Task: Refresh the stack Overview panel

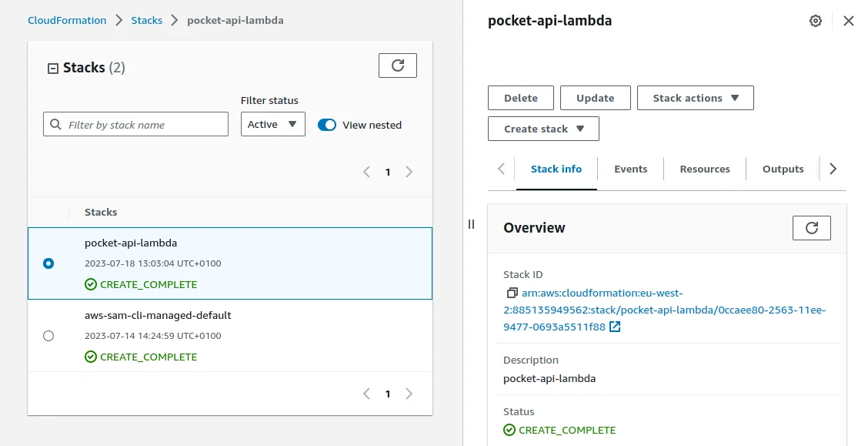Action: 811,228
